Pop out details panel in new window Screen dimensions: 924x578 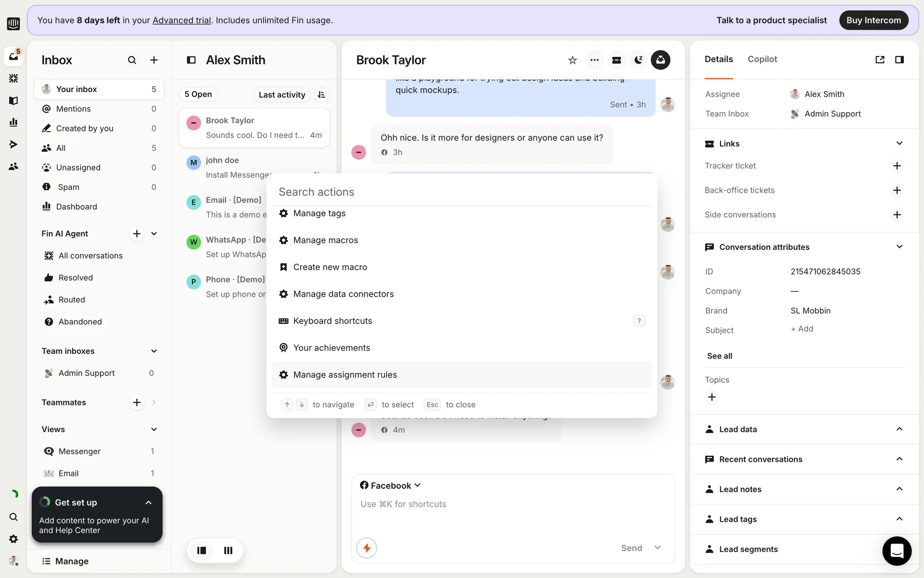pos(880,60)
